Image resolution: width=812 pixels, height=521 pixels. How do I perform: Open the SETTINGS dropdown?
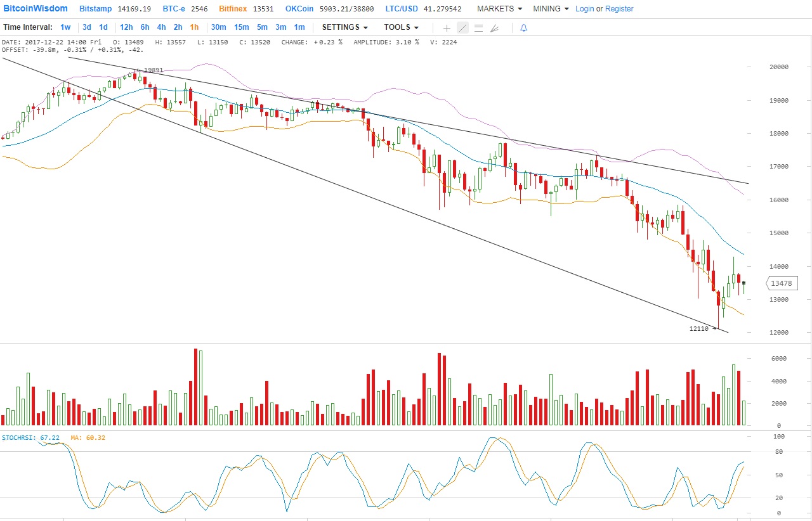tap(344, 27)
